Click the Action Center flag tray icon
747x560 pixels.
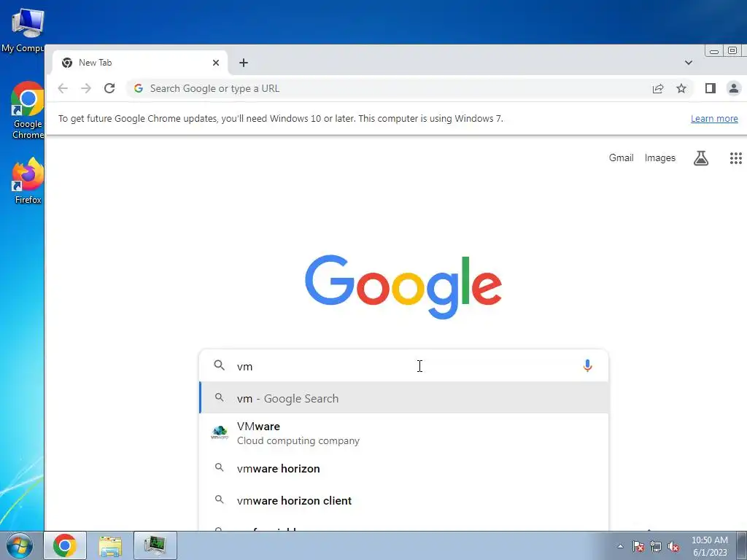pyautogui.click(x=638, y=546)
